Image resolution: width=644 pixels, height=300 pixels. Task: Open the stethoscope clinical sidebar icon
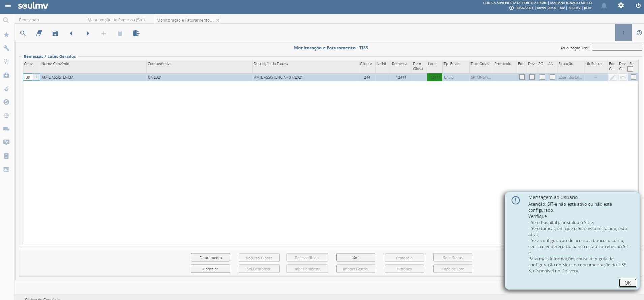tap(6, 62)
